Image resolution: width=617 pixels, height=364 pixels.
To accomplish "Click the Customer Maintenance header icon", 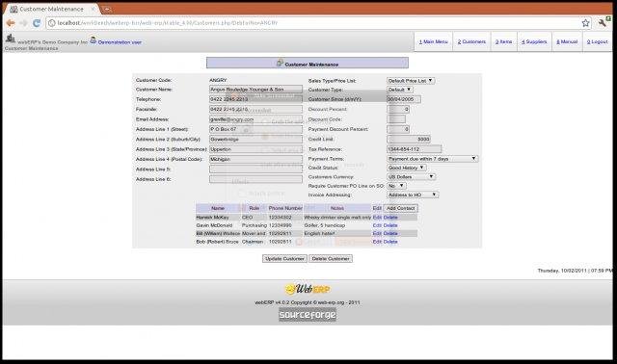I will click(280, 63).
